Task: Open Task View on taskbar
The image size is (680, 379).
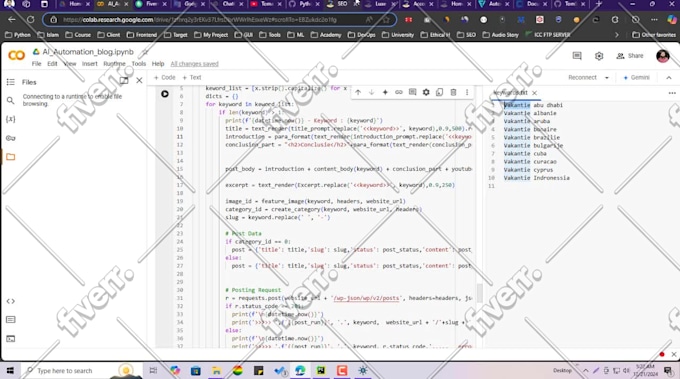Action: tap(153, 371)
